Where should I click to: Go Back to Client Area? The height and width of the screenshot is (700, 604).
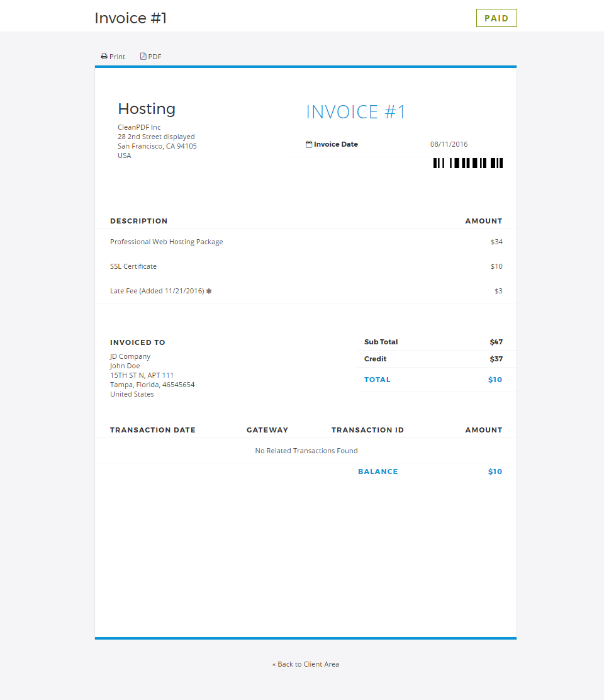pyautogui.click(x=306, y=664)
